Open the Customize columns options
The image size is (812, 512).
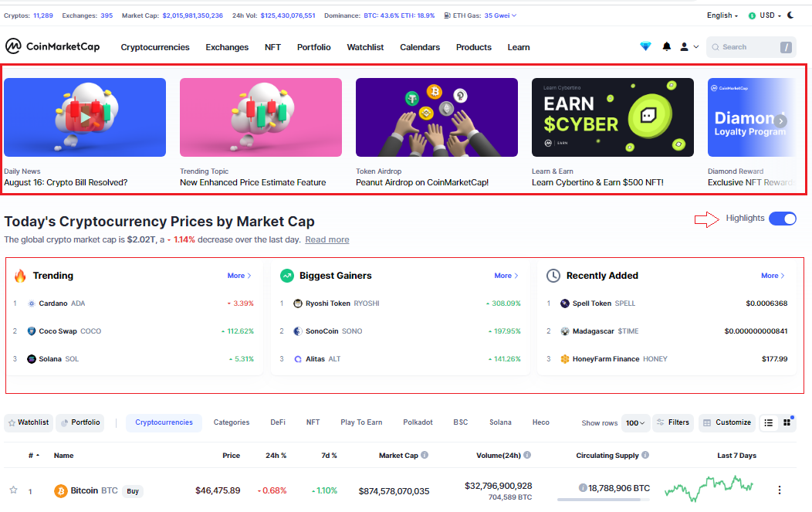[x=727, y=423]
